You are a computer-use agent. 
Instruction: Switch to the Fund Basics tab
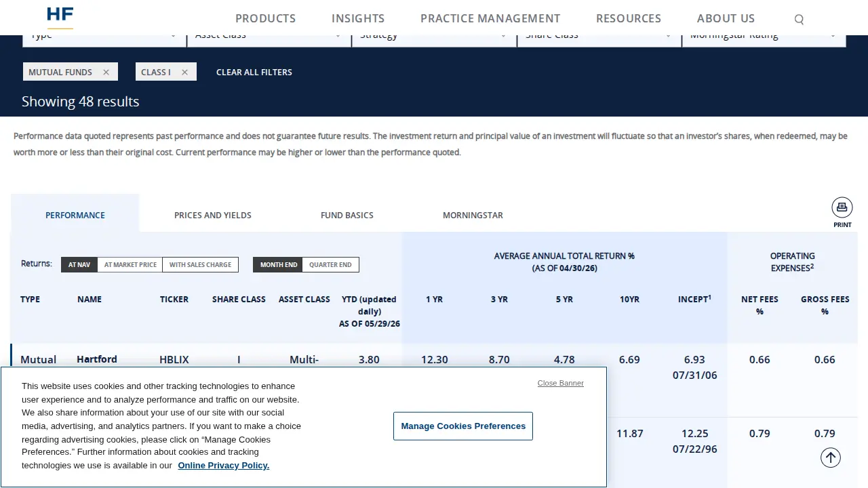347,215
